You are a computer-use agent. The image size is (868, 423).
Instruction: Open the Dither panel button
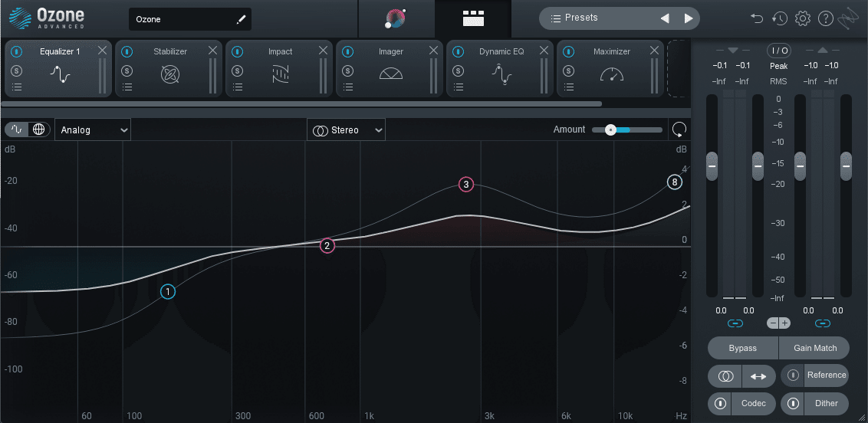[827, 403]
